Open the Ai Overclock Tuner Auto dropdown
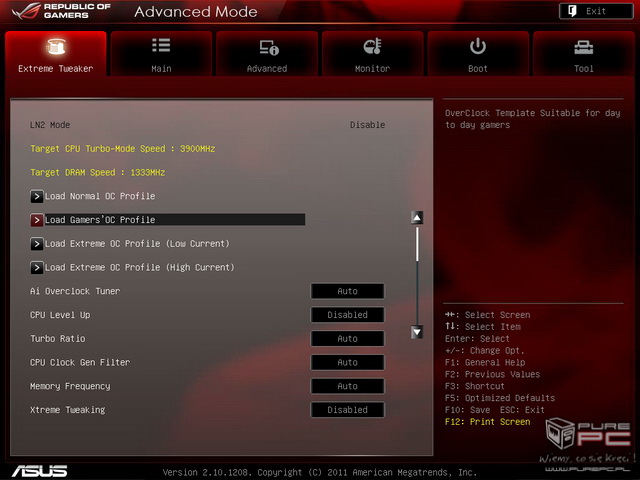 point(347,291)
